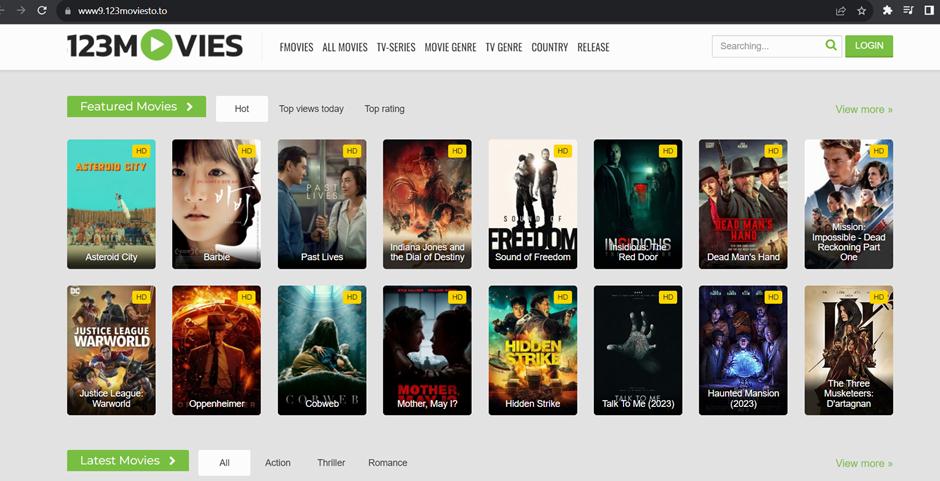Image resolution: width=940 pixels, height=481 pixels.
Task: Open Justice League: Warworld poster
Action: click(112, 350)
